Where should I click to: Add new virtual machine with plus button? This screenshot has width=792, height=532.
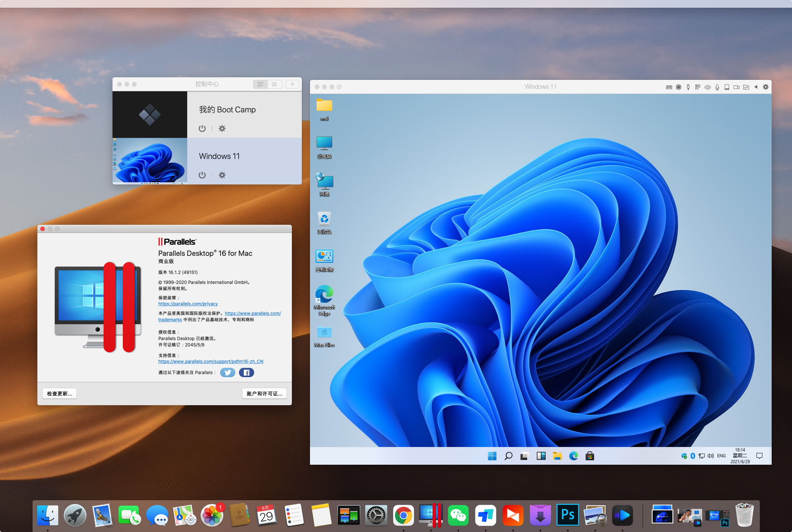click(x=292, y=84)
